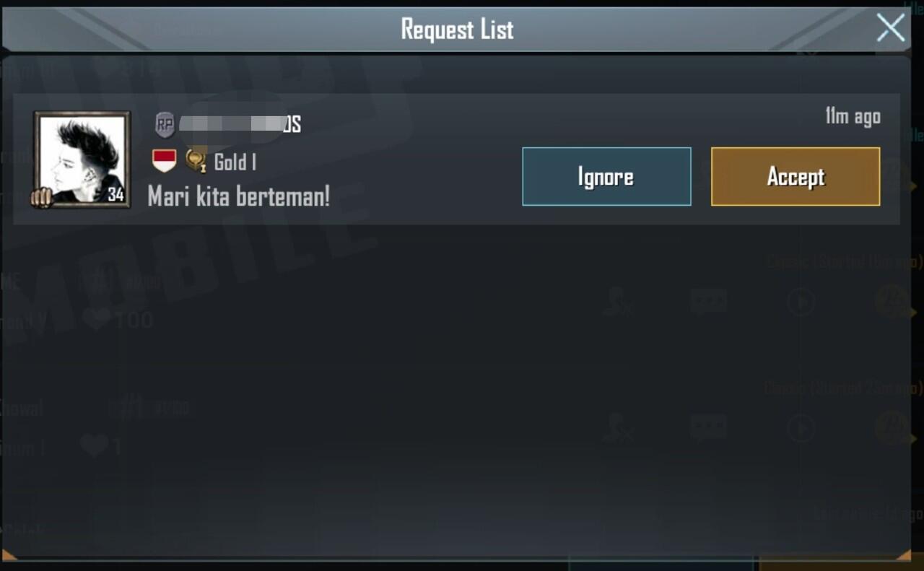
Task: Click the Gold rank tier emblem
Action: coord(196,161)
